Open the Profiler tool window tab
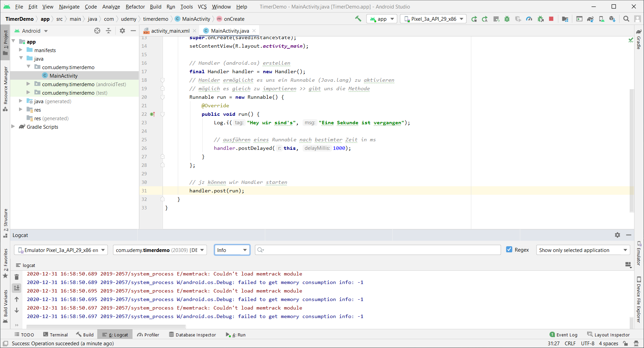This screenshot has height=348, width=644. point(148,335)
